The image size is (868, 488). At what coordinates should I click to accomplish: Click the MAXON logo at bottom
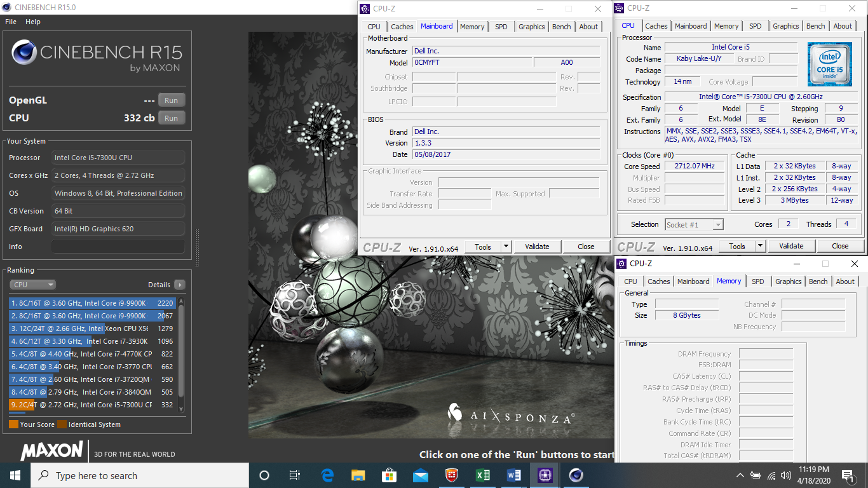click(x=51, y=451)
